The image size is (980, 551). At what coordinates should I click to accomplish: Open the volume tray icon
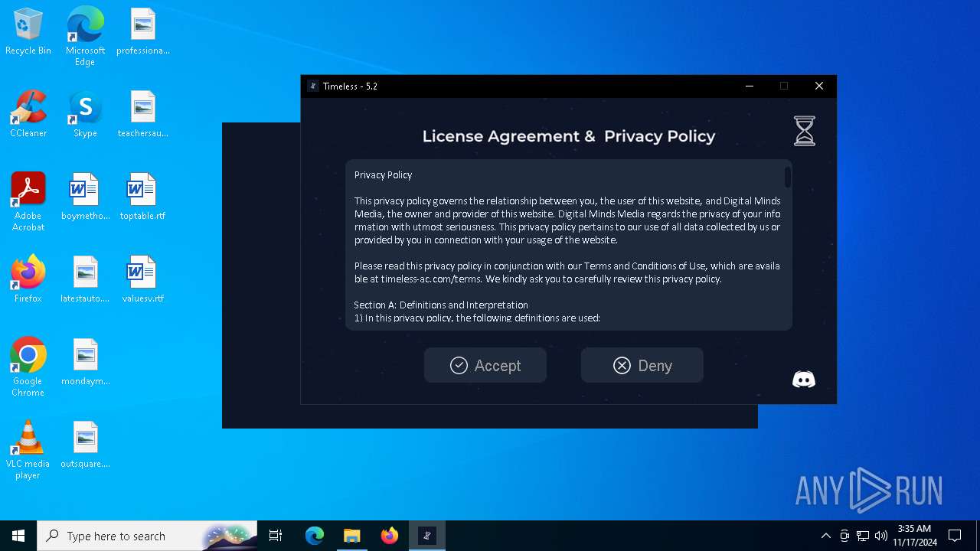(x=880, y=536)
